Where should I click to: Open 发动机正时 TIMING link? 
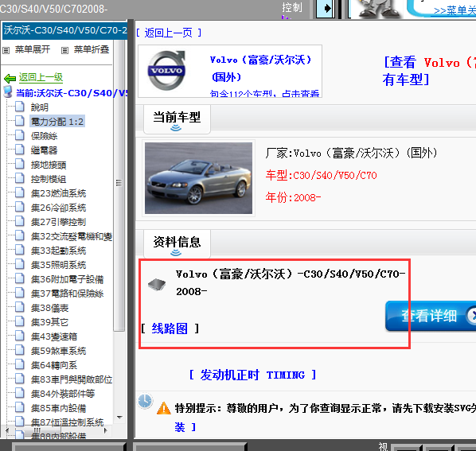point(252,375)
